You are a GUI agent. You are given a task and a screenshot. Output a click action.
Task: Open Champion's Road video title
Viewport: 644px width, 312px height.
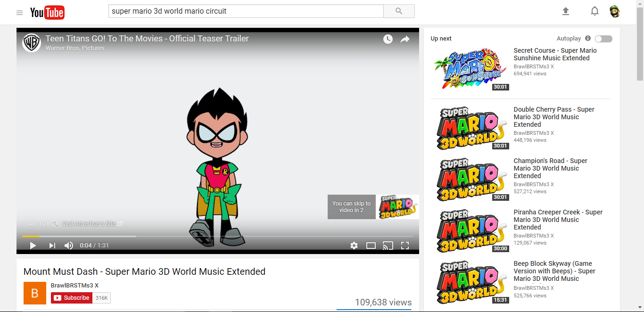(551, 168)
